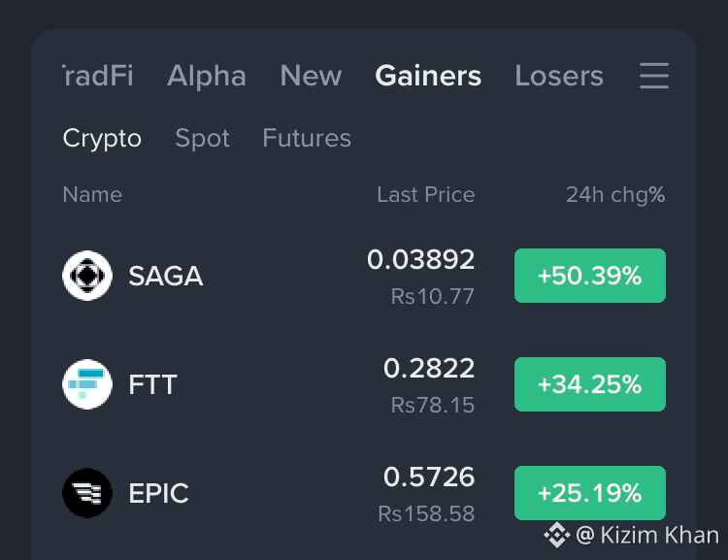728x560 pixels.
Task: Click FTT's +34.25% change badge
Action: coord(589,384)
